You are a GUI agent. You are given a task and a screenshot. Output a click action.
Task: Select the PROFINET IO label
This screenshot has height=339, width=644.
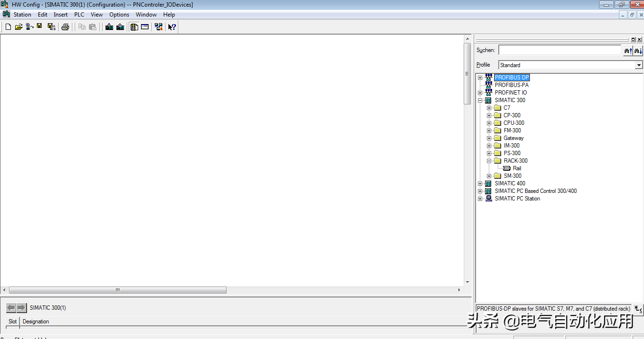pyautogui.click(x=511, y=93)
